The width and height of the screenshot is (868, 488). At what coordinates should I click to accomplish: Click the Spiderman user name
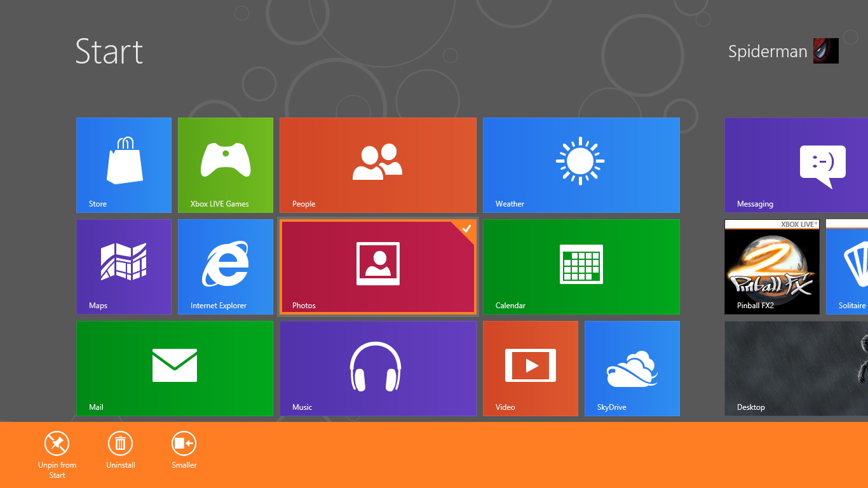click(768, 51)
